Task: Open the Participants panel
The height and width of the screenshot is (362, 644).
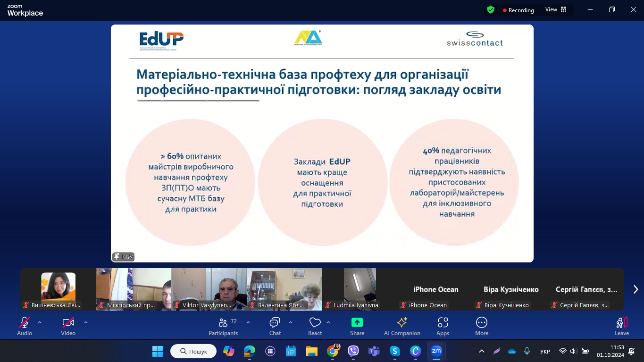Action: (x=223, y=326)
